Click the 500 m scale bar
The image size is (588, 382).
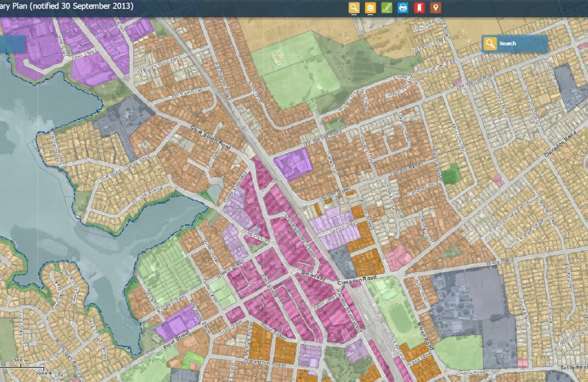click(x=22, y=364)
